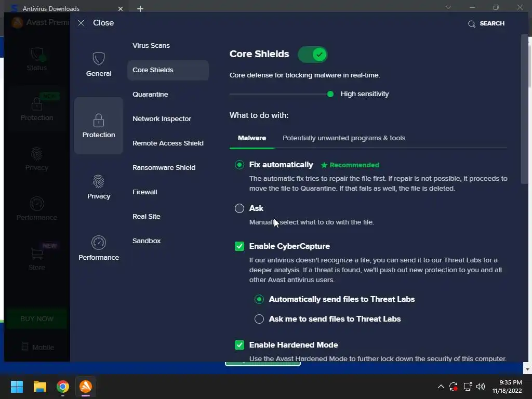Toggle Core Shields master switch
This screenshot has height=399, width=532.
click(x=312, y=54)
